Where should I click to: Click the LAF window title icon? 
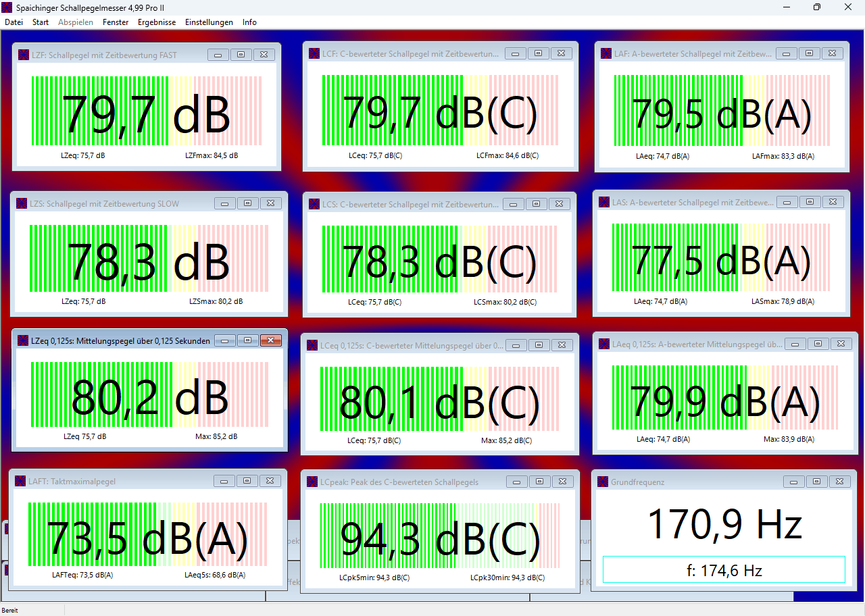tap(605, 53)
